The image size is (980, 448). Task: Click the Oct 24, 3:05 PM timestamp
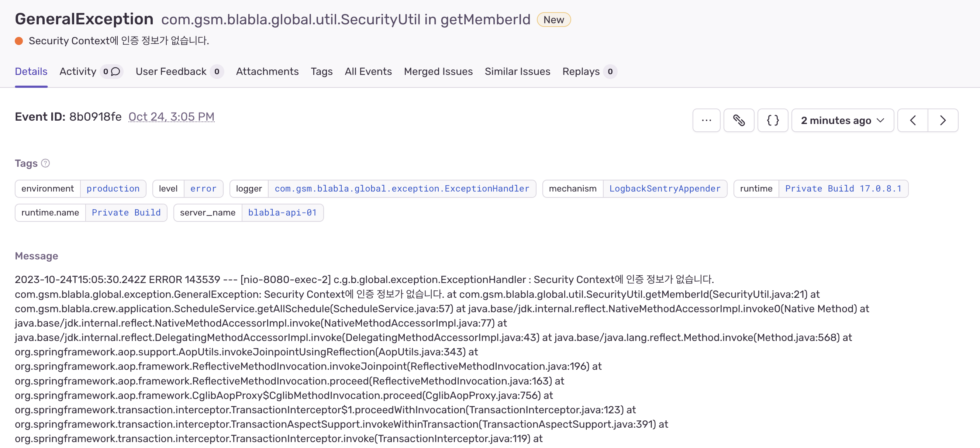[x=171, y=117]
